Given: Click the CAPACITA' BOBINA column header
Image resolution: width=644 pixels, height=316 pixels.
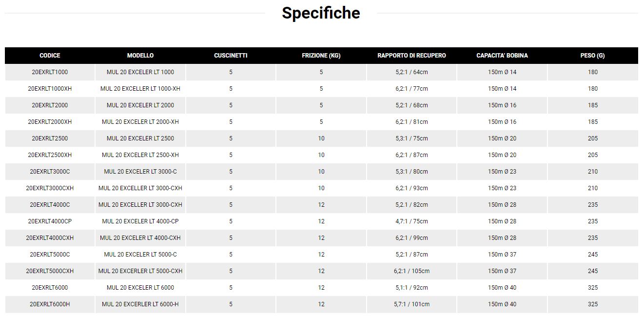Looking at the screenshot, I should click(x=502, y=56).
